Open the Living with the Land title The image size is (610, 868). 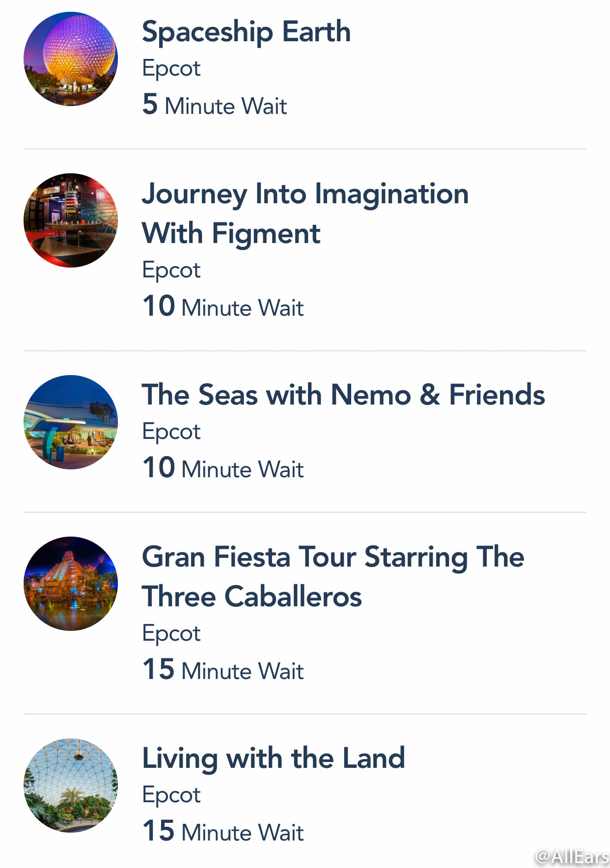click(274, 759)
